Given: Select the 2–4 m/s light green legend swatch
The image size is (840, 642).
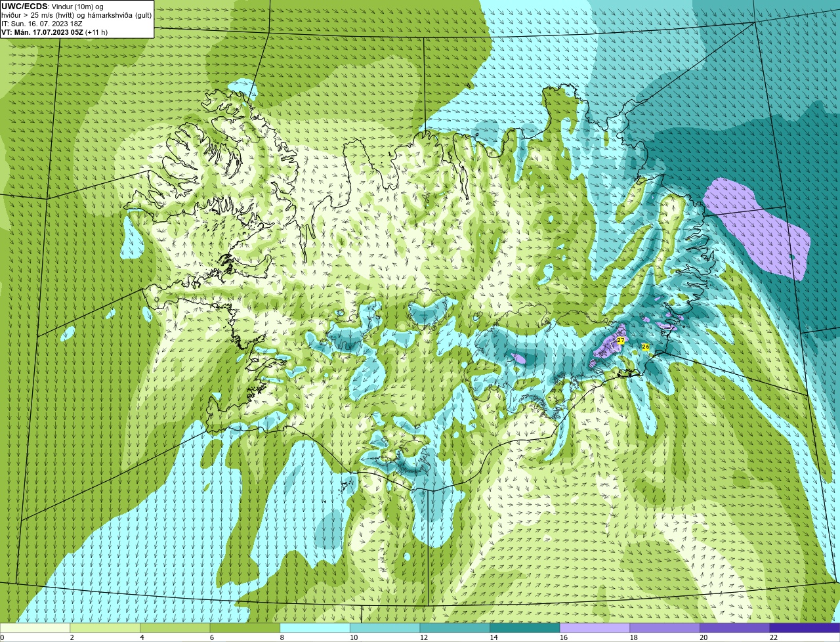Looking at the screenshot, I should tap(105, 628).
